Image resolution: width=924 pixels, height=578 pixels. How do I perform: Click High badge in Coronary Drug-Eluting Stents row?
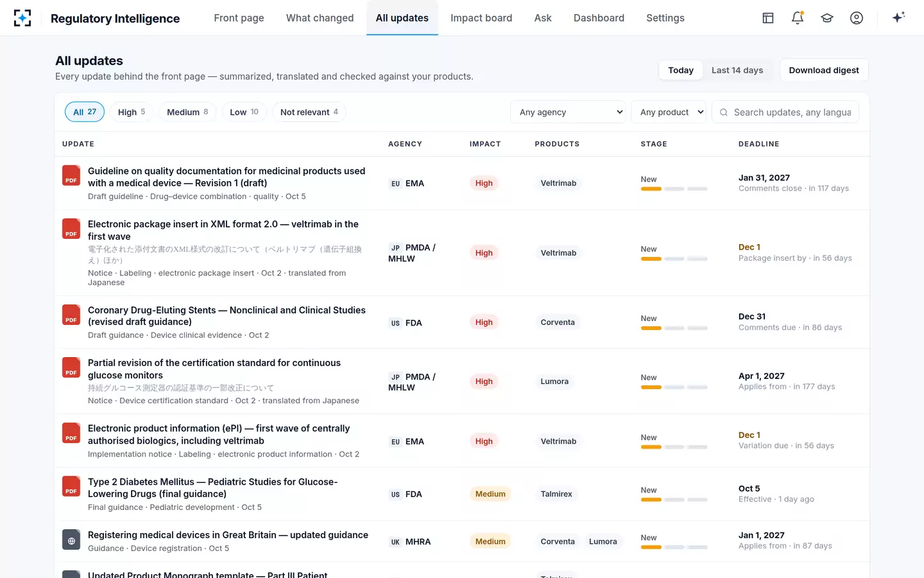(484, 322)
